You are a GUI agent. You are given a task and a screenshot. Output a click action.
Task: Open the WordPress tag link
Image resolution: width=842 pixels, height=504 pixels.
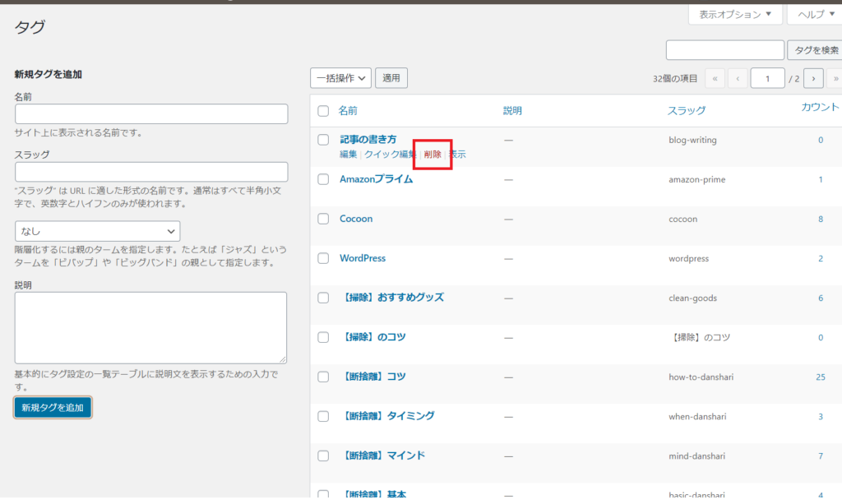pos(363,258)
